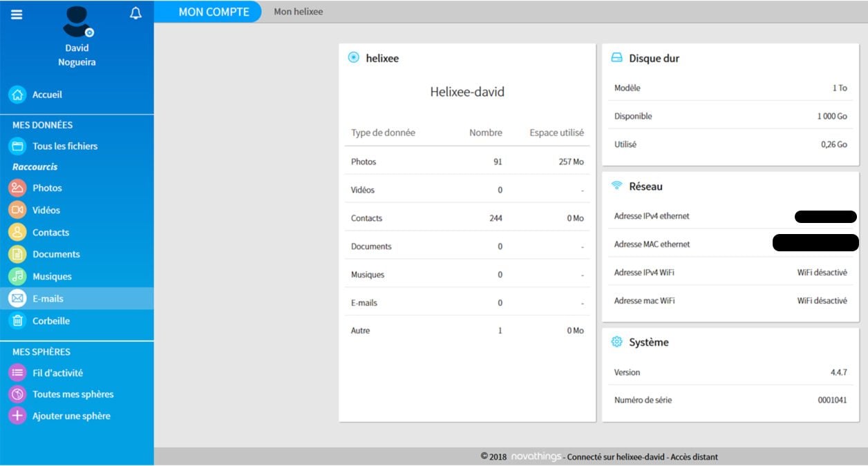Click the Photos shortcut icon

(x=17, y=188)
